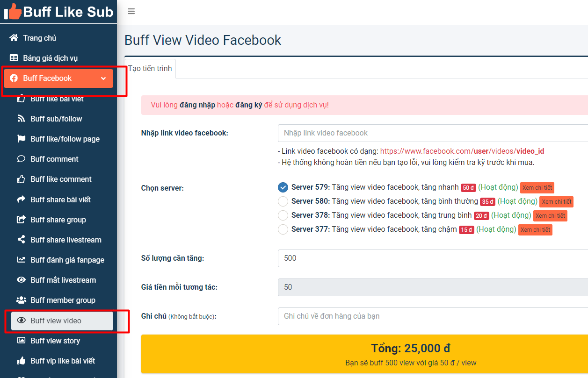Click the thumbs-up icon beside Buff like comment
This screenshot has width=588, height=378.
pyautogui.click(x=21, y=179)
